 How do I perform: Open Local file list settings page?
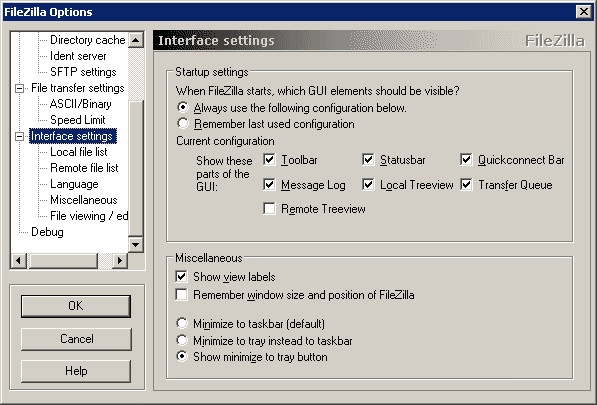click(79, 152)
